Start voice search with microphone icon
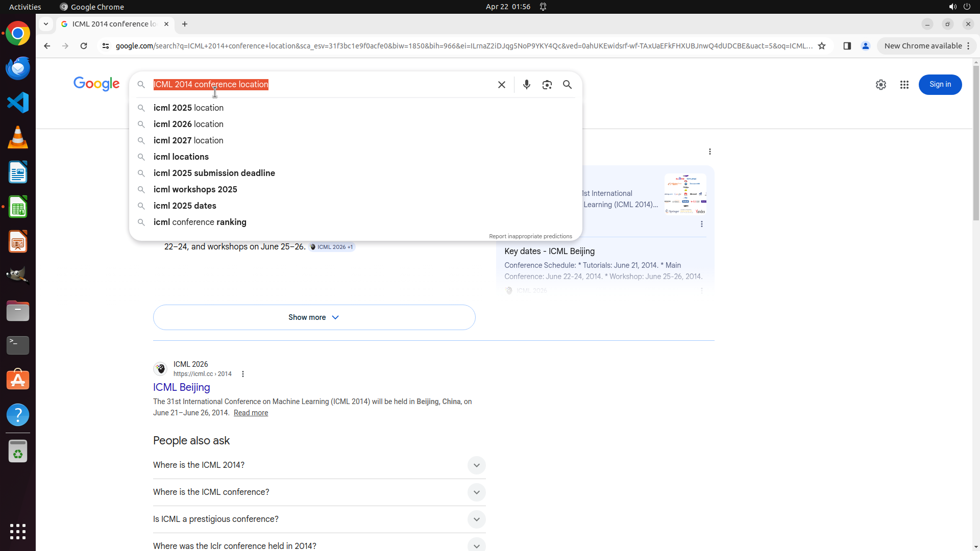The image size is (980, 551). click(526, 85)
